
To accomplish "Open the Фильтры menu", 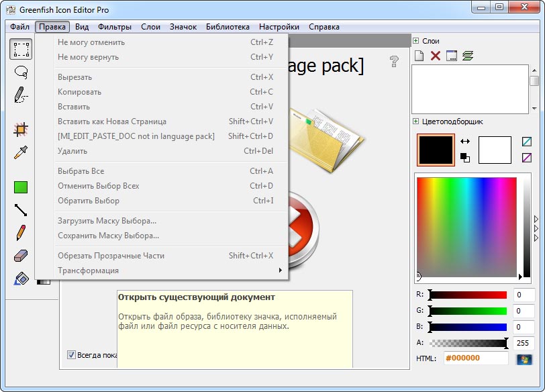I will [x=115, y=27].
